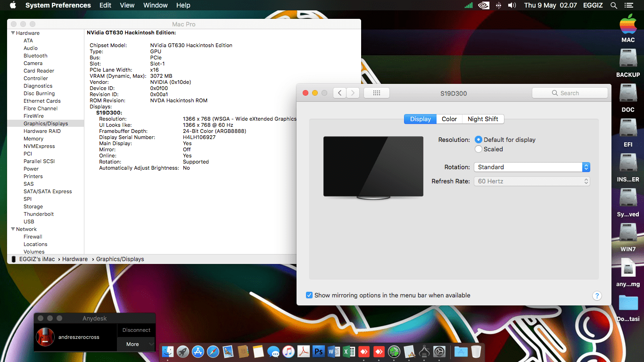Select Thunderbolt in Hardware list
Image resolution: width=644 pixels, height=362 pixels.
[39, 214]
